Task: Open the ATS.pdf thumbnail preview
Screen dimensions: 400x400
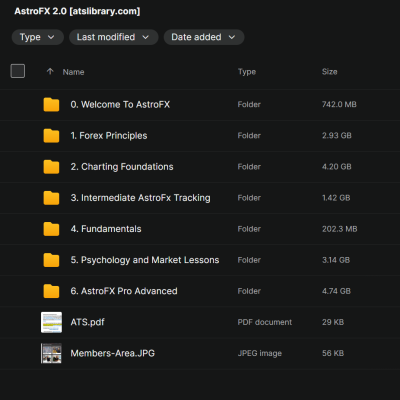Action: click(x=51, y=322)
